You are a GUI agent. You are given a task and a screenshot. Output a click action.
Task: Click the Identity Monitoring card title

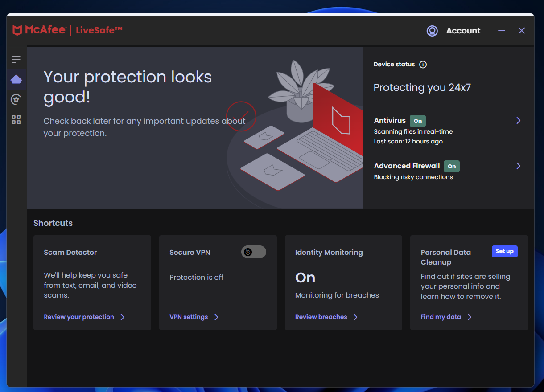pyautogui.click(x=329, y=253)
